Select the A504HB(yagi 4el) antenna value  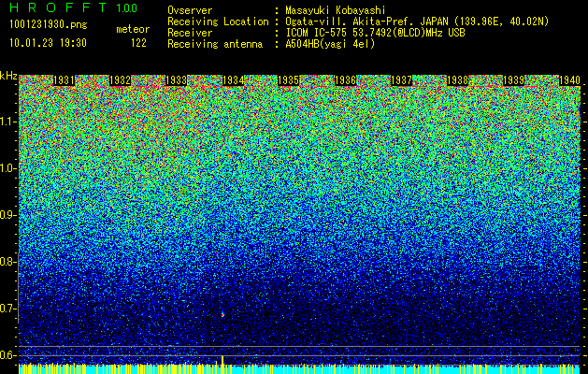coord(330,44)
